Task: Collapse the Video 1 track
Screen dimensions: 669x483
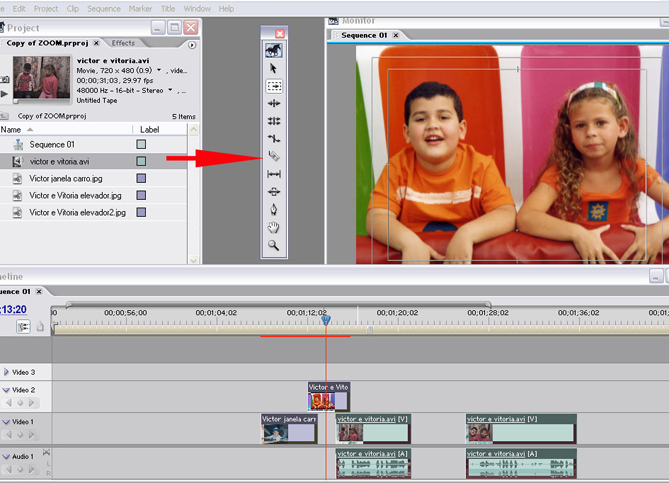Action: pyautogui.click(x=7, y=422)
